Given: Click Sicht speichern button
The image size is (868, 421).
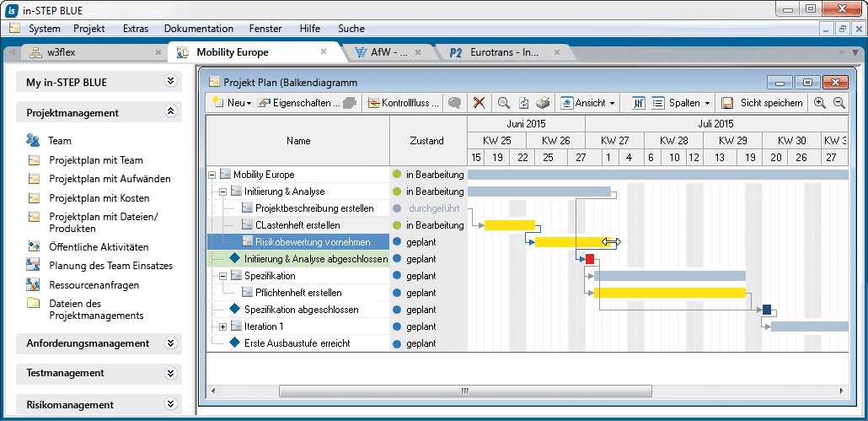Looking at the screenshot, I should click(x=763, y=103).
